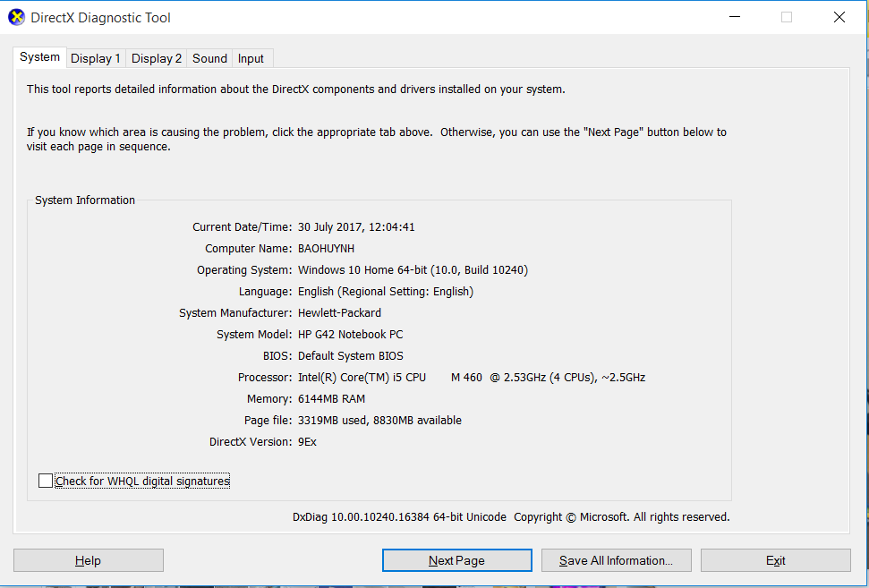The image size is (869, 588).
Task: Click the Copyright Microsoft notice text
Action: tap(622, 517)
